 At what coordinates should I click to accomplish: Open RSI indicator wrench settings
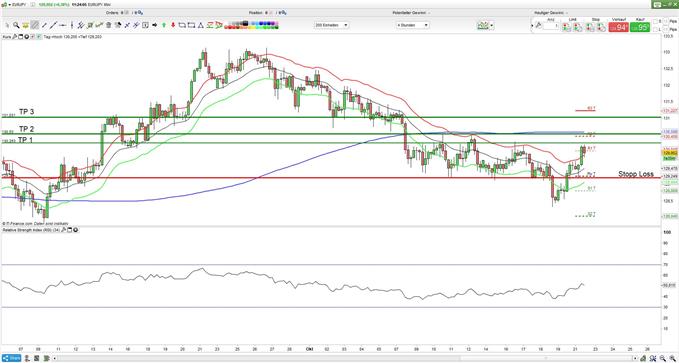click(63, 230)
